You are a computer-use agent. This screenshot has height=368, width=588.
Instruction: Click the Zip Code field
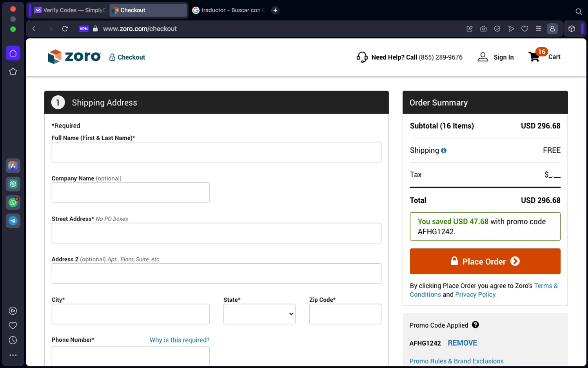345,314
